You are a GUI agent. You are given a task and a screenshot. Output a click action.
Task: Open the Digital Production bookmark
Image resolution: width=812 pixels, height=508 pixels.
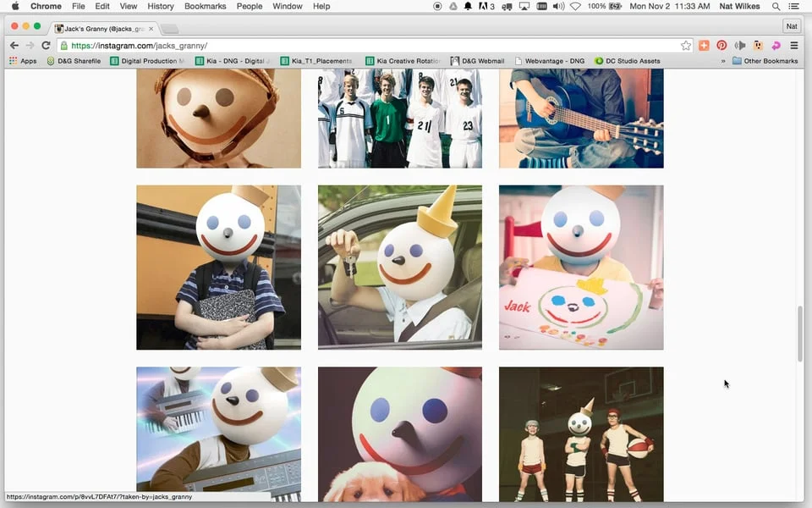[147, 61]
